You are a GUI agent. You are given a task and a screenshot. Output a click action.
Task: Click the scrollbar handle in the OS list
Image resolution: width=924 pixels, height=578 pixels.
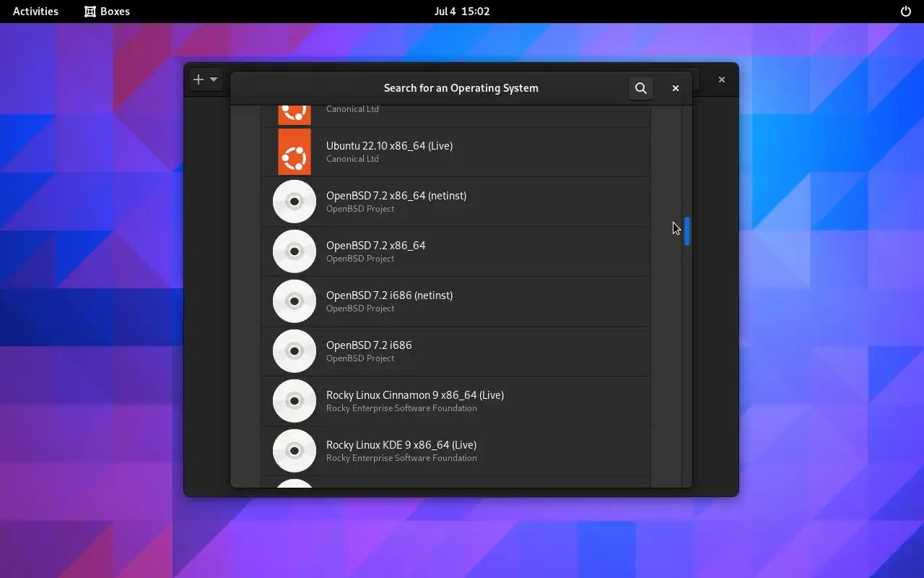687,231
